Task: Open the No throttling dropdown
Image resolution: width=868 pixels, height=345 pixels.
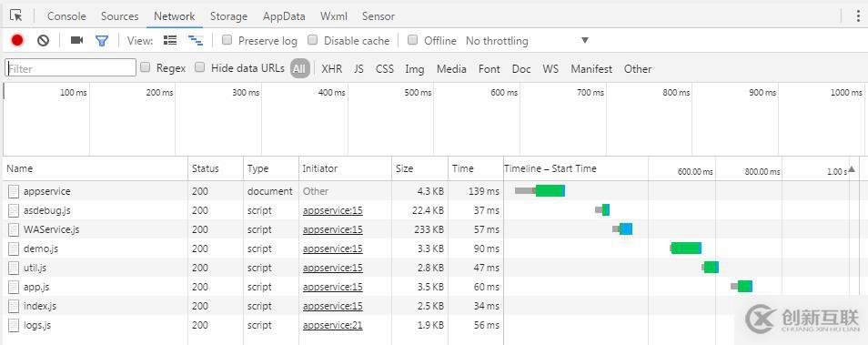Action: pyautogui.click(x=528, y=40)
